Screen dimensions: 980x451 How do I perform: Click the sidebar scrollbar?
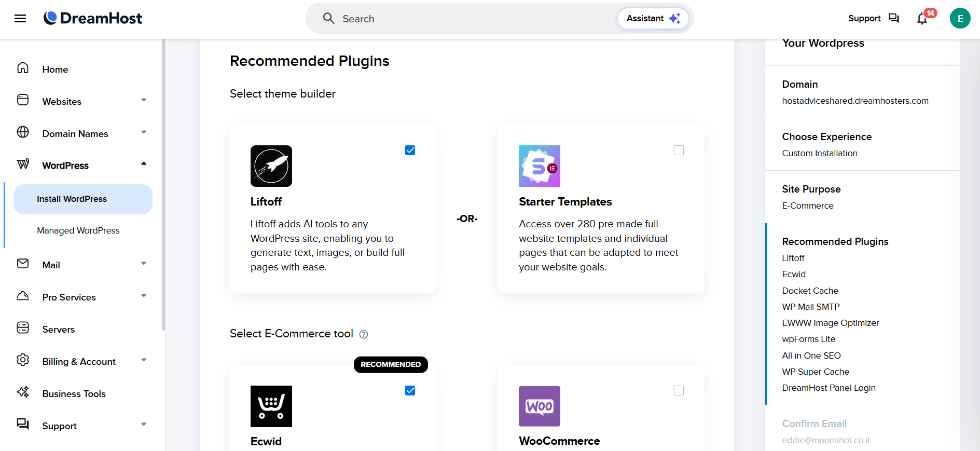coord(163,185)
